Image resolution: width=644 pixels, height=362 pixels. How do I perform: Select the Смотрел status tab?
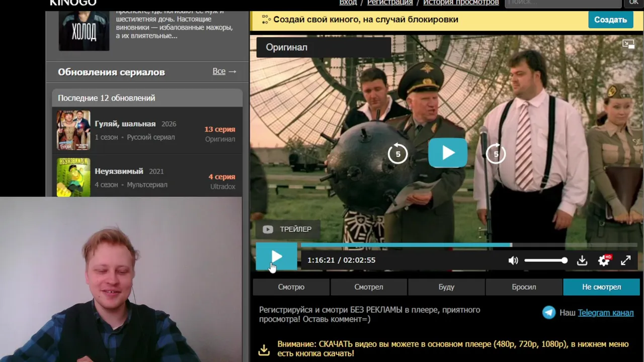click(x=369, y=287)
